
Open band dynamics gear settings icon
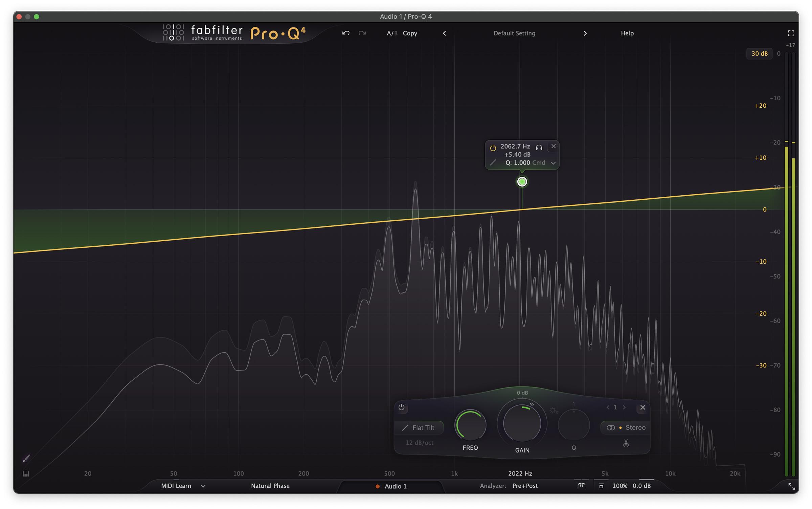tap(554, 411)
